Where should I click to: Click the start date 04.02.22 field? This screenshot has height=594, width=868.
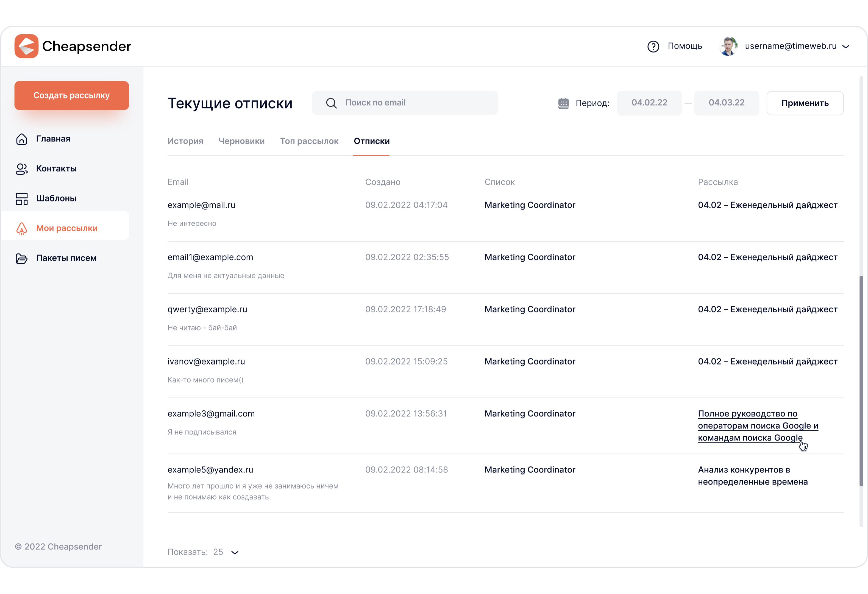click(x=649, y=103)
